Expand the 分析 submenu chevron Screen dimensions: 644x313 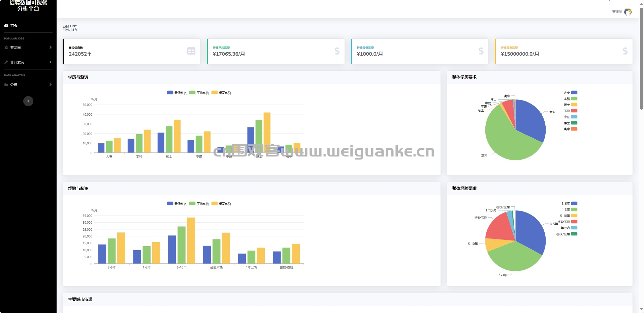tap(50, 85)
